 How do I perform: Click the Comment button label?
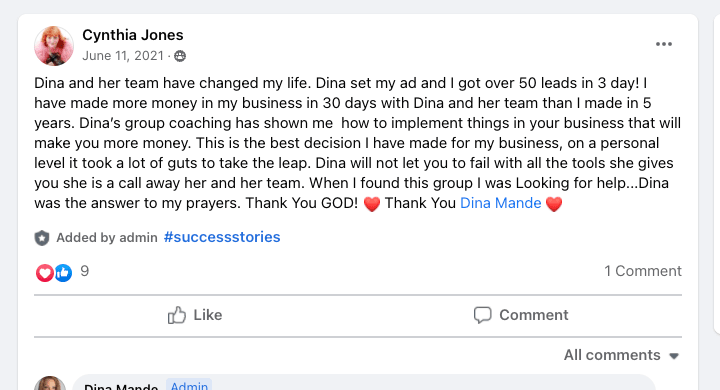(534, 315)
